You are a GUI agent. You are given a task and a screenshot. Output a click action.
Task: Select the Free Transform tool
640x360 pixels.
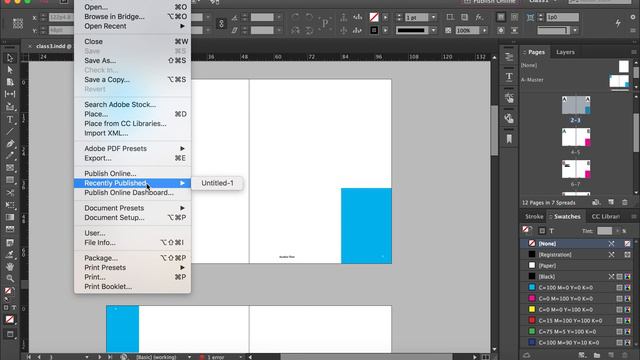[x=10, y=205]
